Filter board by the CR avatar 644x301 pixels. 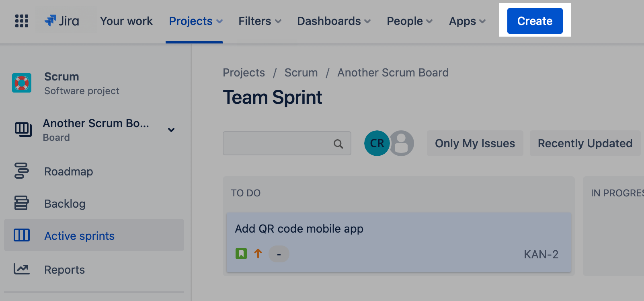[x=377, y=143]
